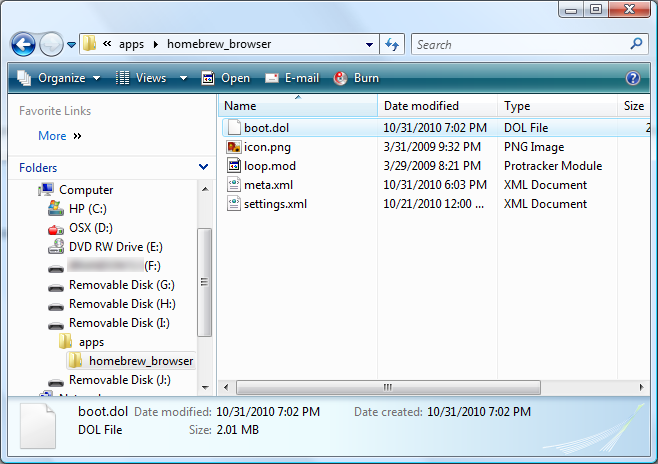Open the recent pages dropdown arrow
658x464 pixels.
71,44
